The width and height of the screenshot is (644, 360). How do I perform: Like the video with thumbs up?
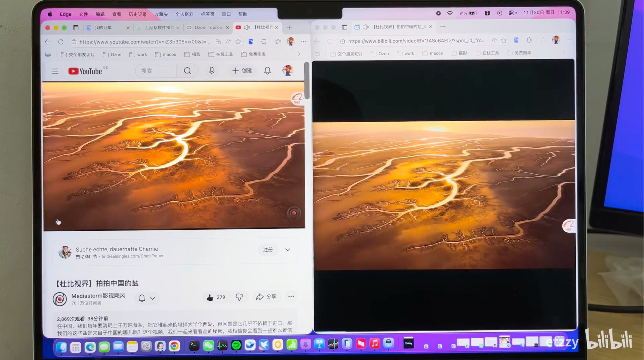tap(210, 297)
